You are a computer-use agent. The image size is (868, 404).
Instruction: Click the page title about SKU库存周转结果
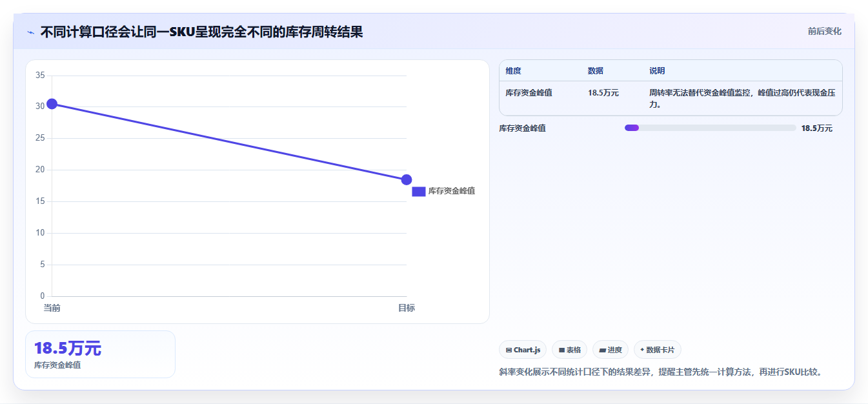[201, 32]
